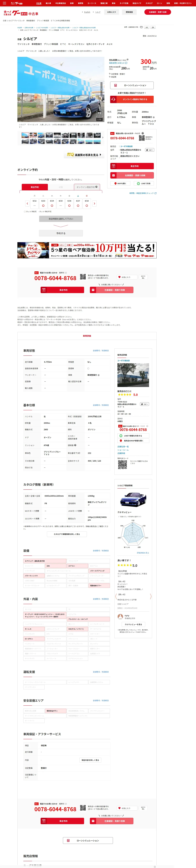
Task: Select the A4 print size button
Action: point(147,27)
